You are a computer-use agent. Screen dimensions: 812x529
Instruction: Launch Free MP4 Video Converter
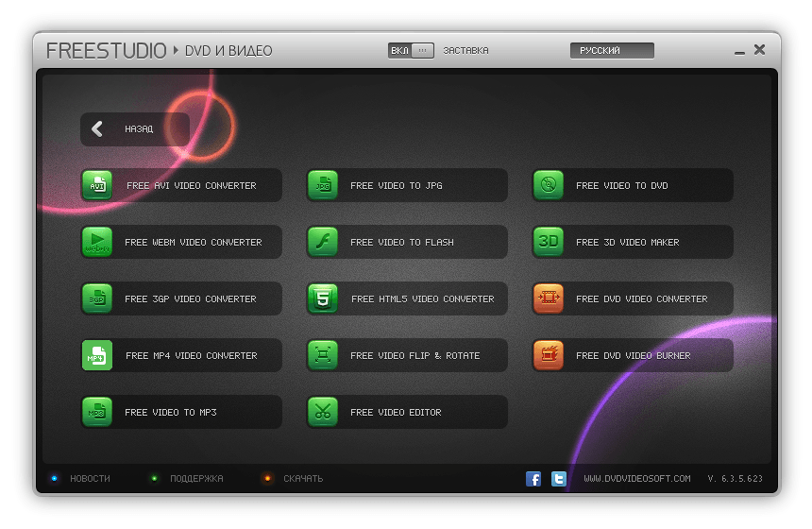tap(182, 355)
